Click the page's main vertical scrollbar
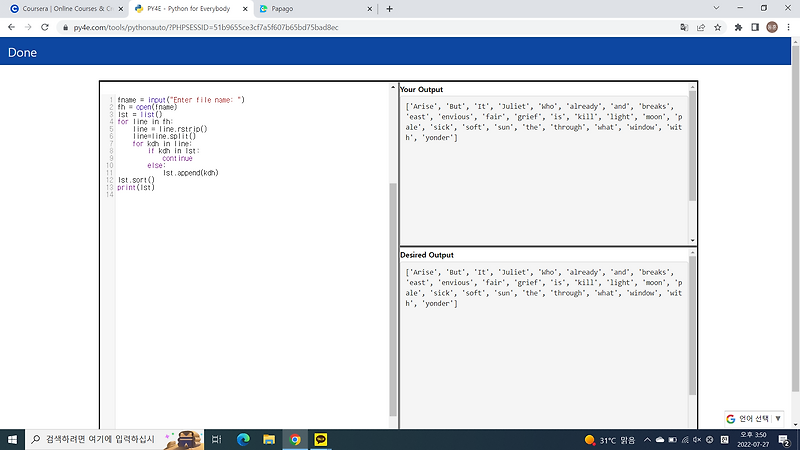Screen dimensions: 800x450 (795, 218)
